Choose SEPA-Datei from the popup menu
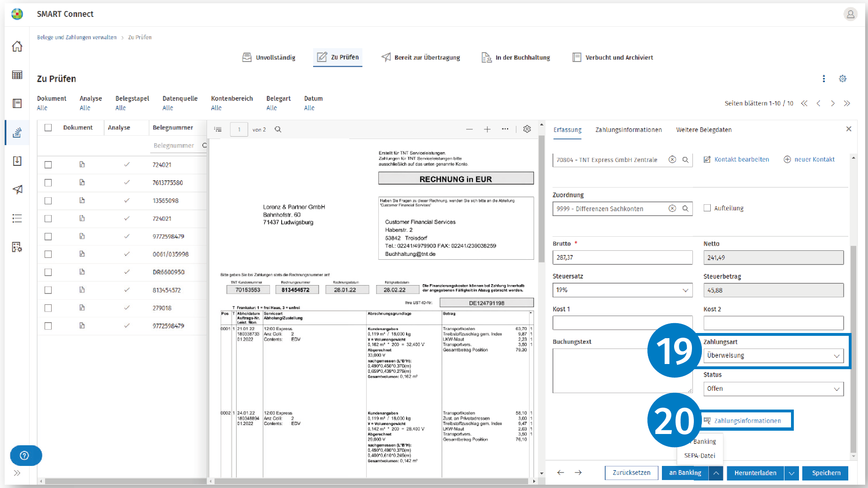 pyautogui.click(x=699, y=456)
